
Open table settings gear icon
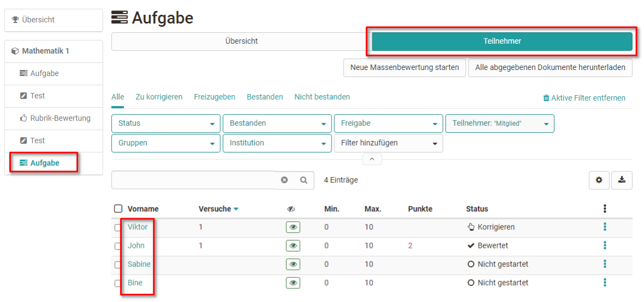coord(599,180)
